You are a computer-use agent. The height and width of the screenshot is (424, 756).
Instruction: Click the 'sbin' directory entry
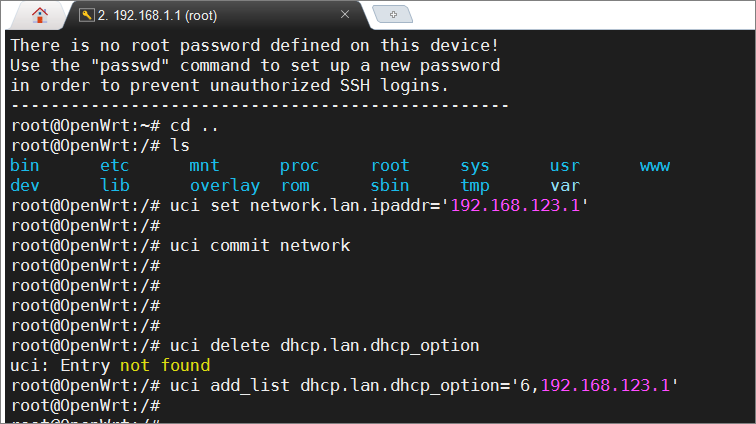pyautogui.click(x=390, y=186)
